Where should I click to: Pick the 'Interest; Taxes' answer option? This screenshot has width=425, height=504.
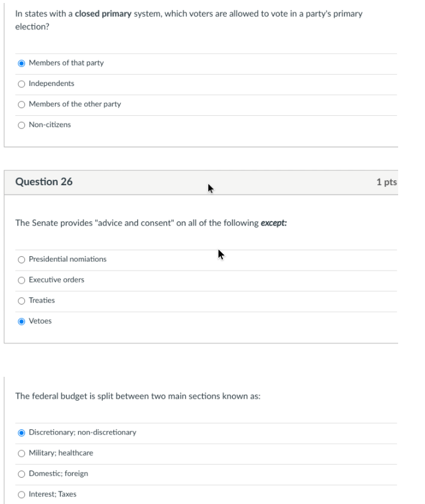click(22, 494)
